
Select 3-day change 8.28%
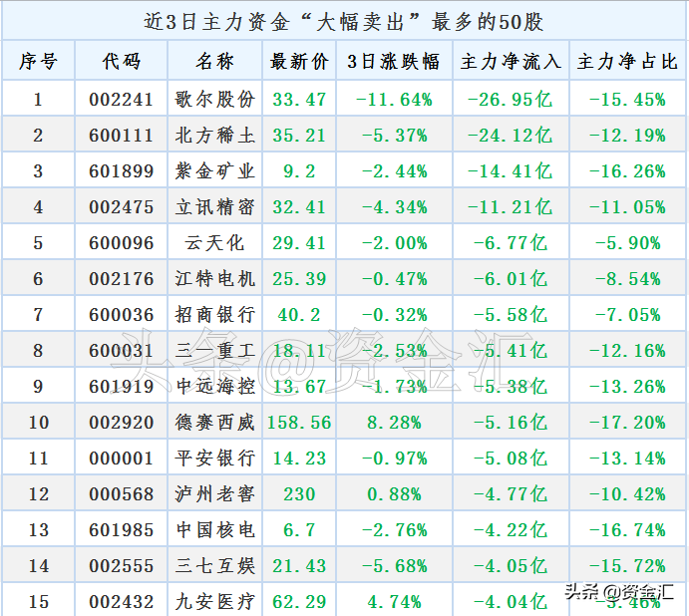coord(394,423)
